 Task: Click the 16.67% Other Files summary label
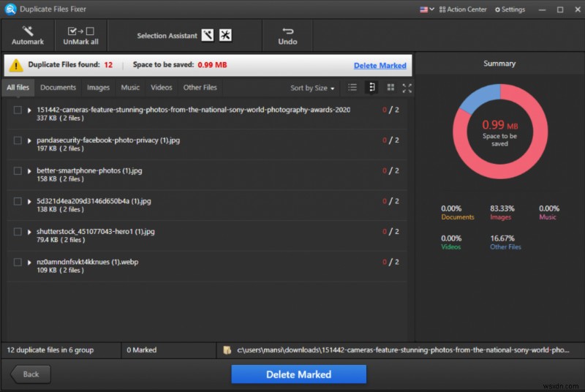505,242
